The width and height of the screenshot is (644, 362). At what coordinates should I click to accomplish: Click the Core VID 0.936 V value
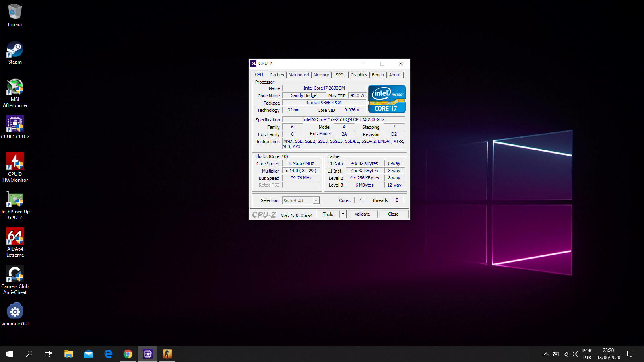[x=352, y=110]
